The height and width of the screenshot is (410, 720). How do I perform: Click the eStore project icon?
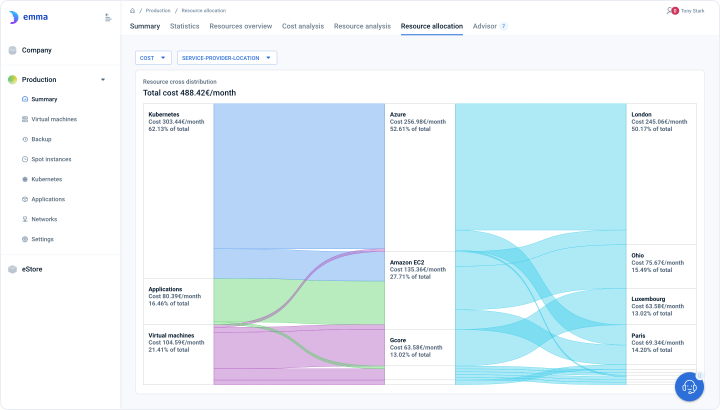point(12,269)
